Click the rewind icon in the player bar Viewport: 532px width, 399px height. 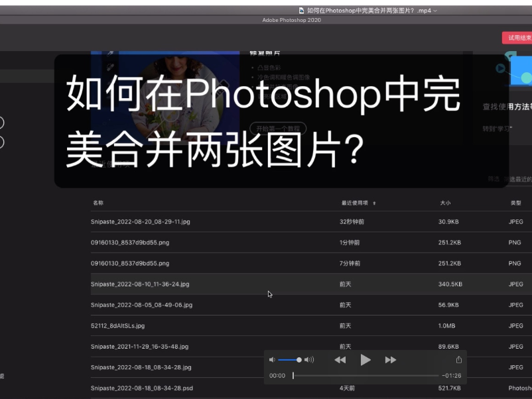click(x=340, y=360)
